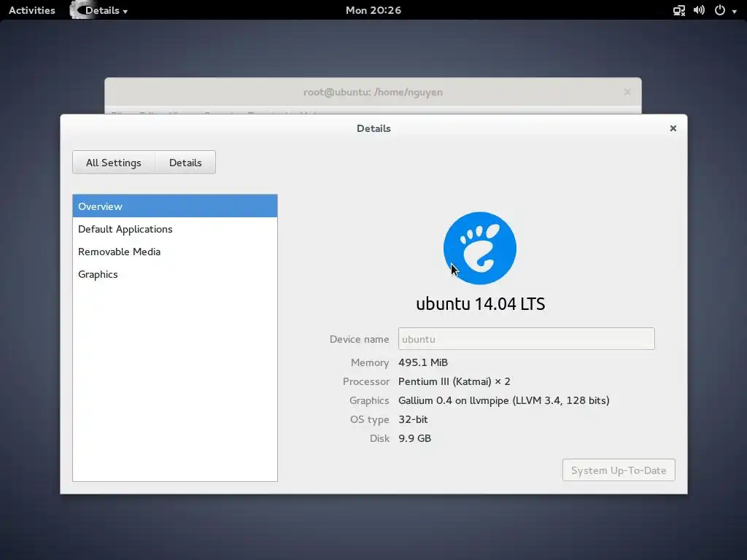Click the Disk label

[x=379, y=438]
